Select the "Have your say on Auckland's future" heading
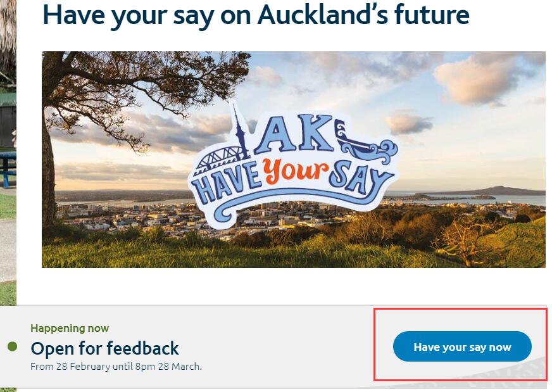The height and width of the screenshot is (392, 552). (x=256, y=15)
